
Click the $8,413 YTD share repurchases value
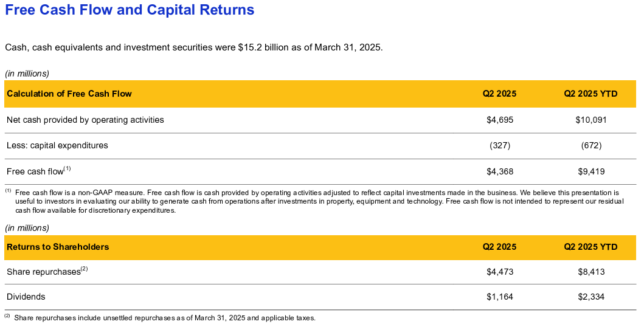[x=591, y=272]
